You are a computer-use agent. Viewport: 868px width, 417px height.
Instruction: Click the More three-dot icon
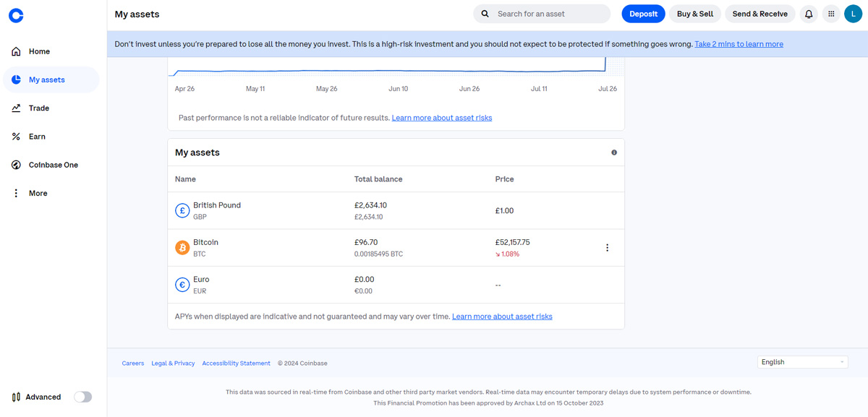(16, 194)
